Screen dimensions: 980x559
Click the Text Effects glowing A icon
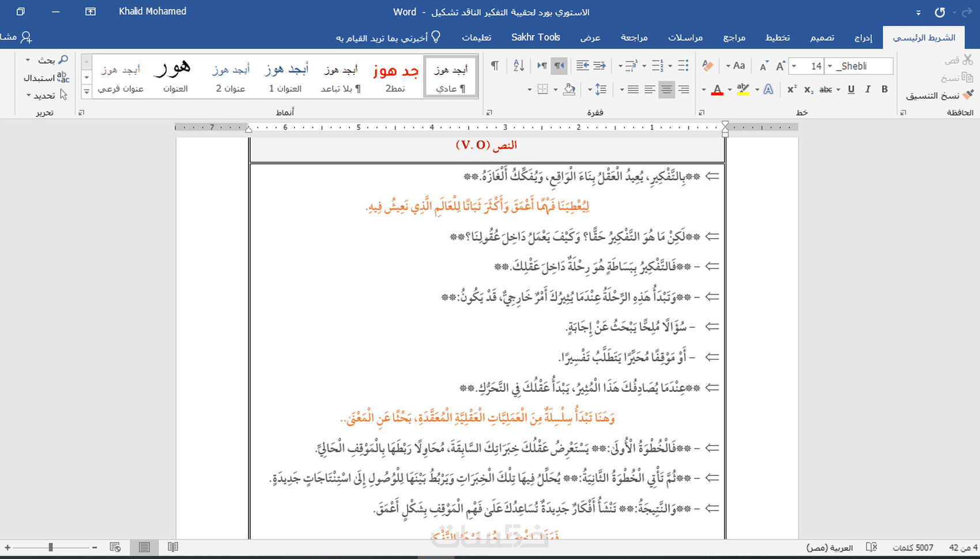[768, 89]
